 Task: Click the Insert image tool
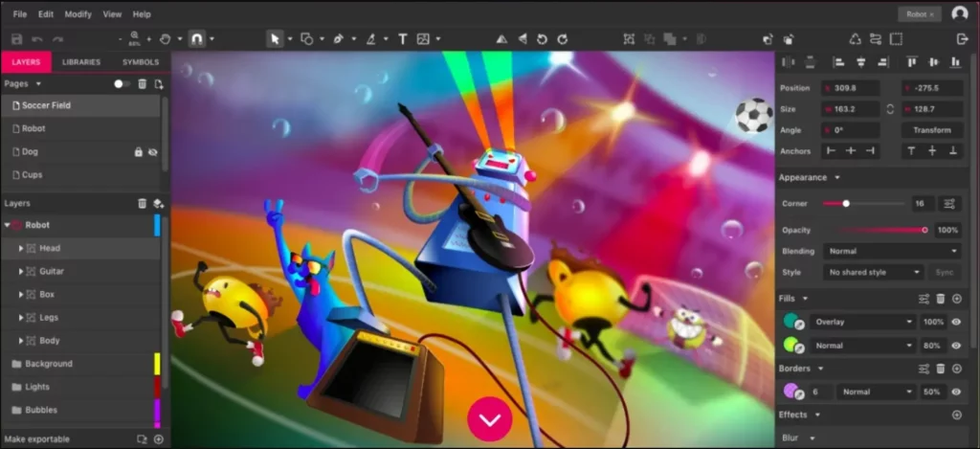coord(423,38)
